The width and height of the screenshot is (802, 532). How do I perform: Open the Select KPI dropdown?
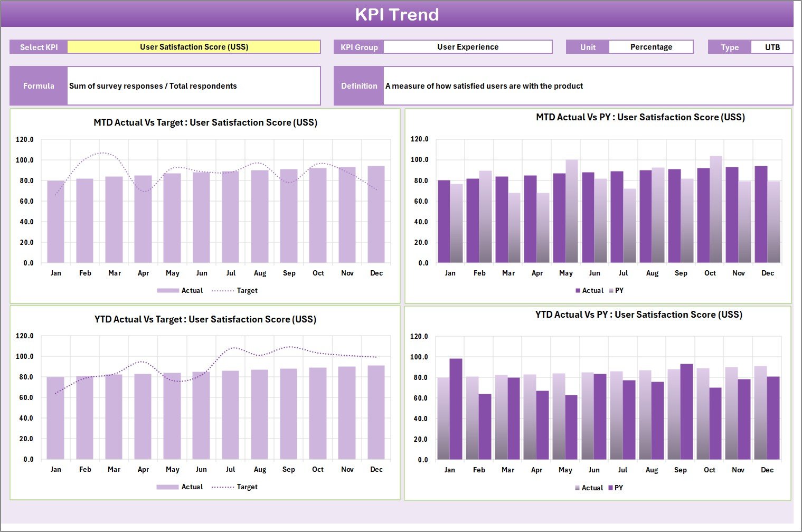tap(39, 46)
